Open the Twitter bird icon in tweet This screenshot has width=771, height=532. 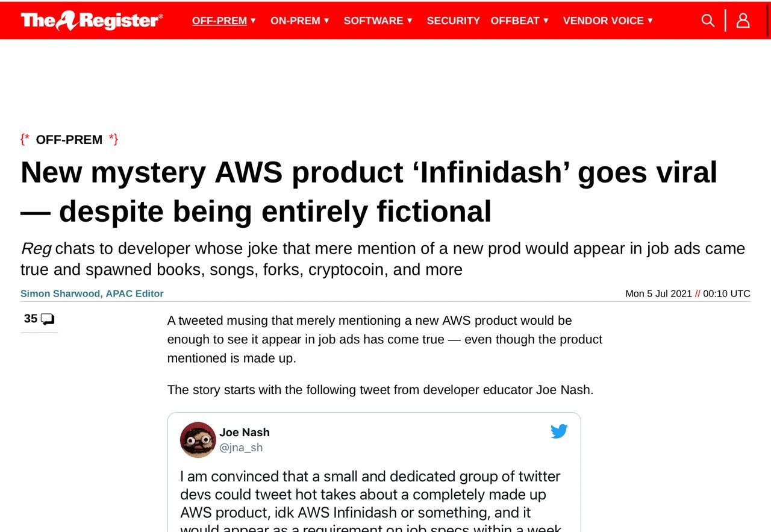point(559,431)
